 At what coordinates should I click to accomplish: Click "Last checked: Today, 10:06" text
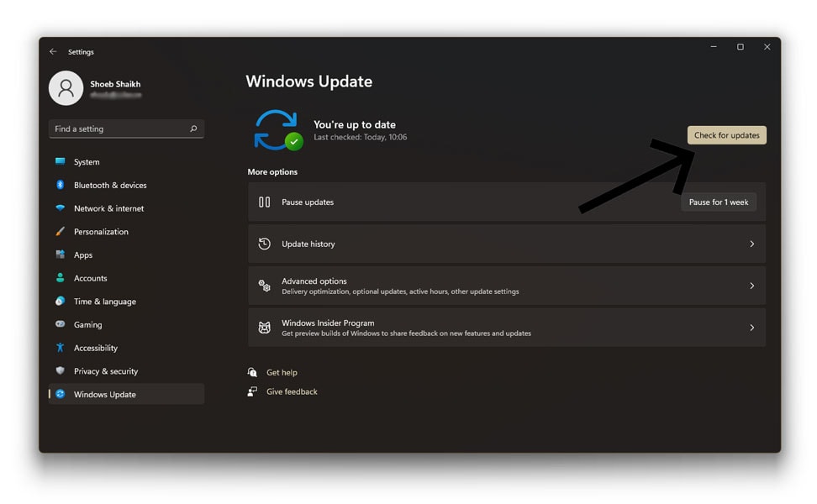(x=360, y=137)
